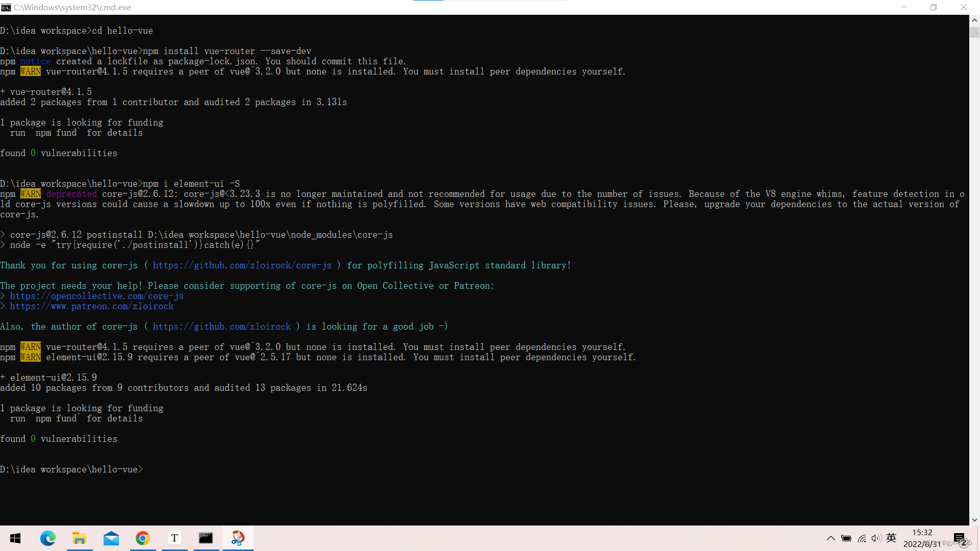Click 'added 10 packages from 9 contributors' line

(184, 388)
